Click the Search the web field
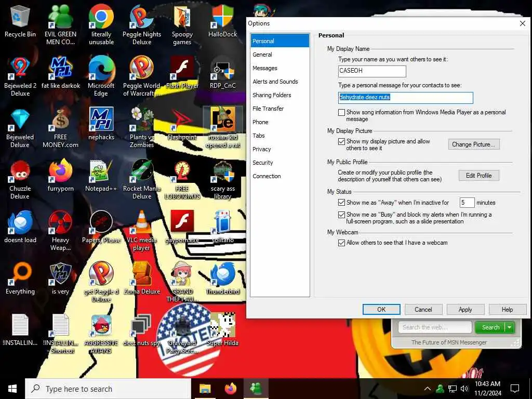532x399 pixels. (x=435, y=327)
